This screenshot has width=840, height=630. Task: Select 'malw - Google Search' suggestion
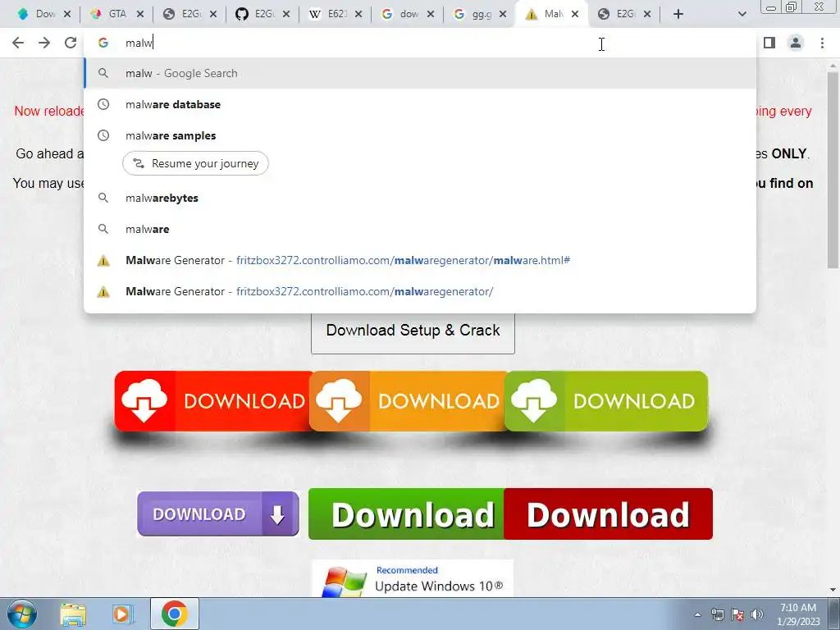420,73
